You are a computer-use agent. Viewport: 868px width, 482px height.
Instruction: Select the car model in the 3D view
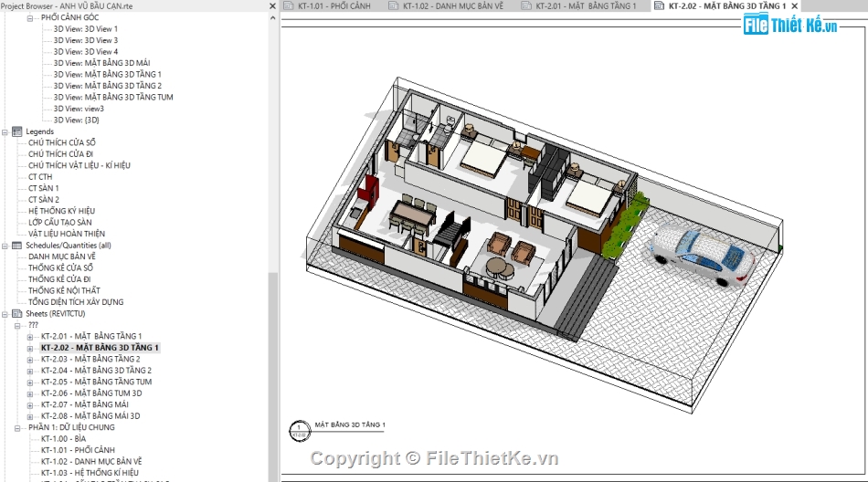pos(703,255)
